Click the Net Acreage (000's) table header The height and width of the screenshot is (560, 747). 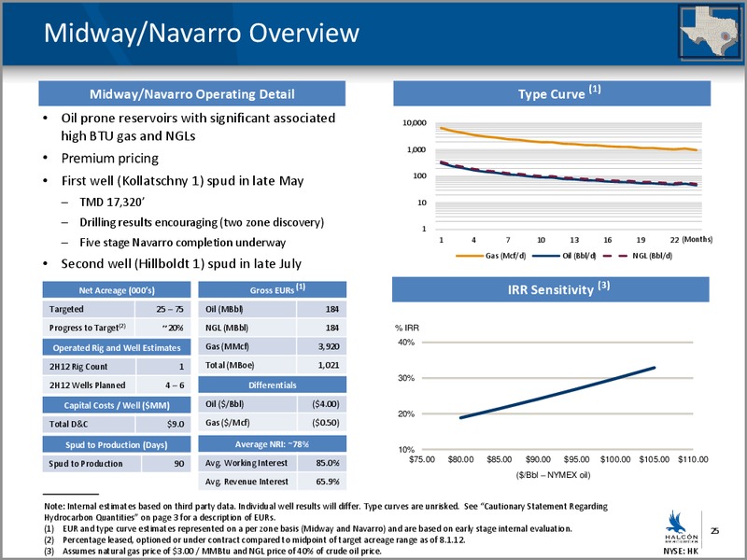(x=117, y=290)
